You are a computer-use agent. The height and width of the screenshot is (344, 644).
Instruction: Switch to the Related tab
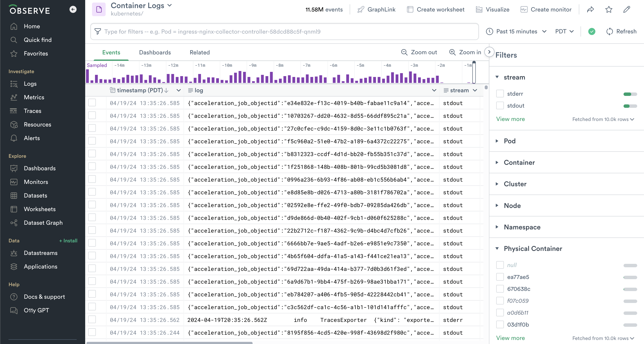tap(200, 53)
